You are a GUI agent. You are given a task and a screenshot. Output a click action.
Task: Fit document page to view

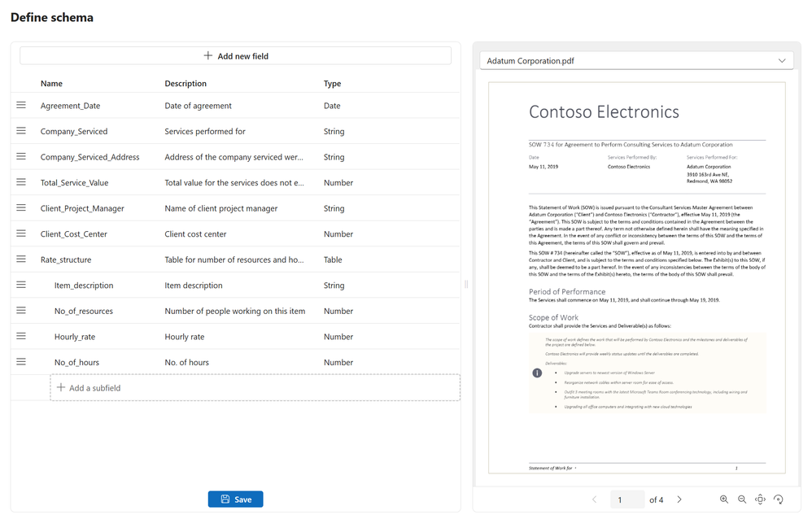(x=760, y=499)
